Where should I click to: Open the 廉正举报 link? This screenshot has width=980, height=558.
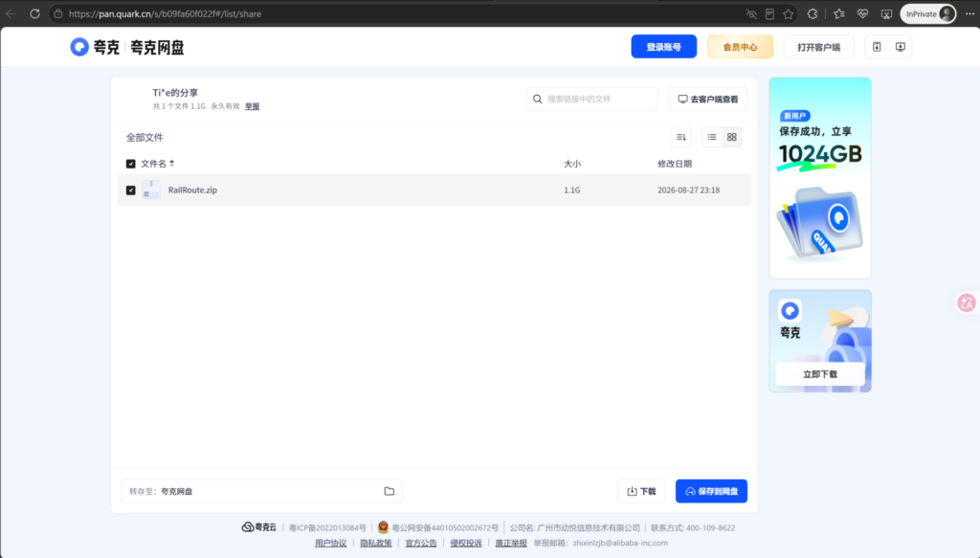pos(511,543)
